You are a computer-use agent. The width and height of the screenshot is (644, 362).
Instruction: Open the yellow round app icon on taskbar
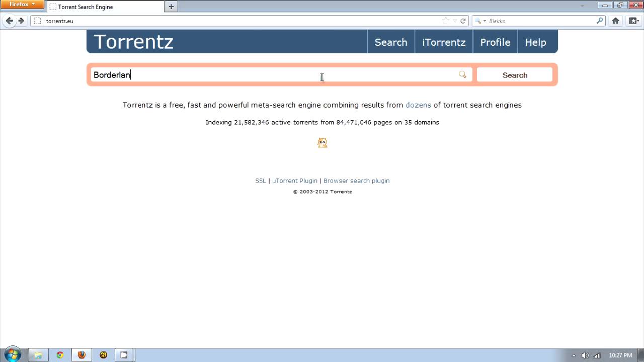point(103,355)
